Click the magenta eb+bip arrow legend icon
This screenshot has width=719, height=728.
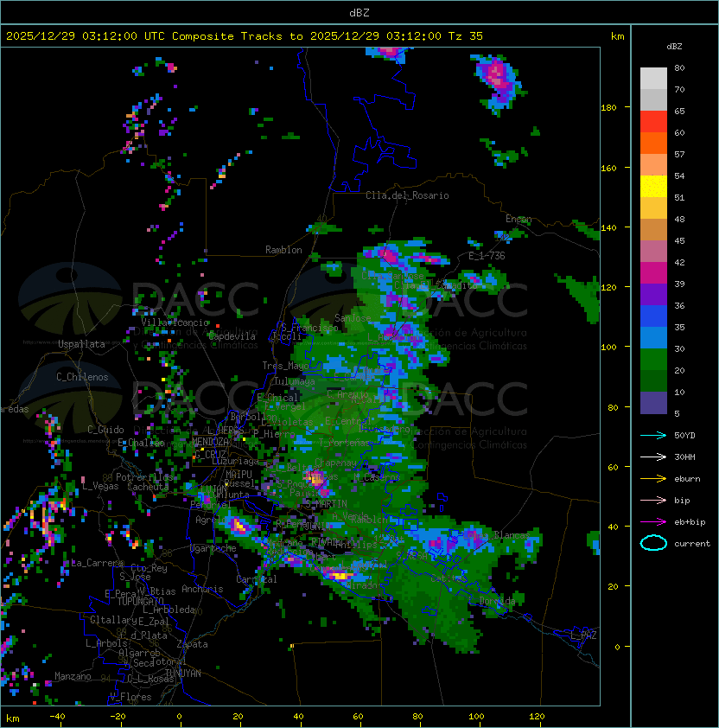[x=653, y=522]
